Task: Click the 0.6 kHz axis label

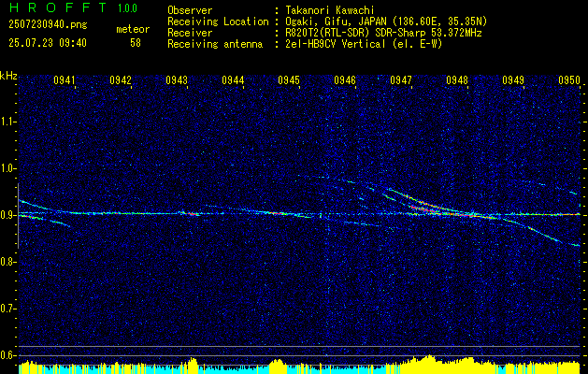Action: pyautogui.click(x=7, y=355)
